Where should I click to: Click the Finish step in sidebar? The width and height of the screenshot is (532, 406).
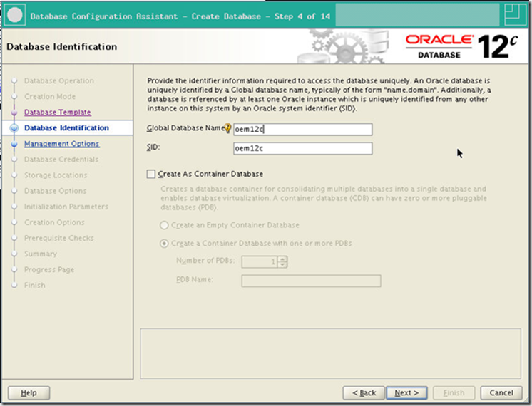(x=35, y=286)
